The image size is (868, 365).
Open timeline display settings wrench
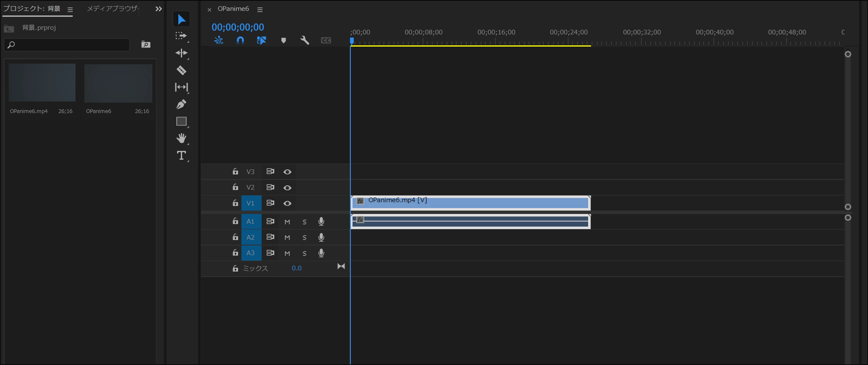tap(305, 40)
